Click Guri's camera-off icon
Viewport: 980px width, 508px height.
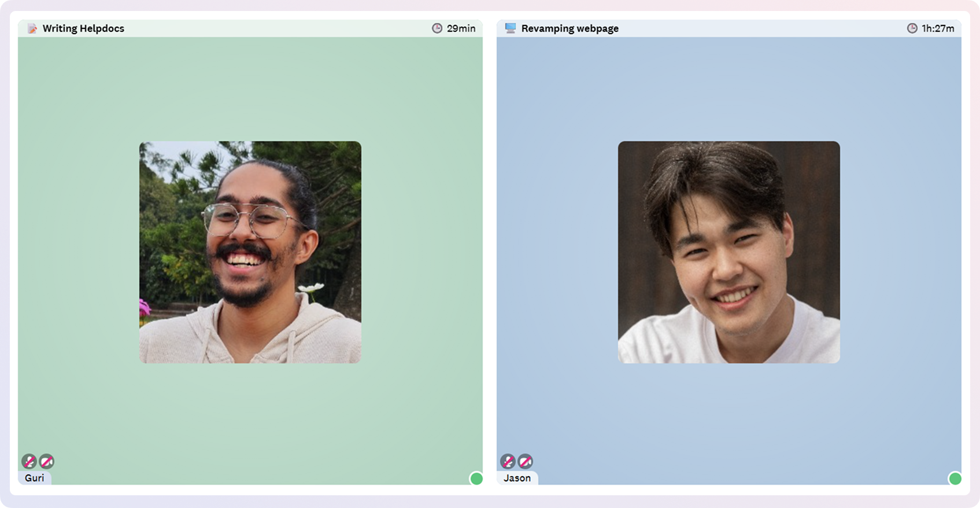(x=47, y=461)
